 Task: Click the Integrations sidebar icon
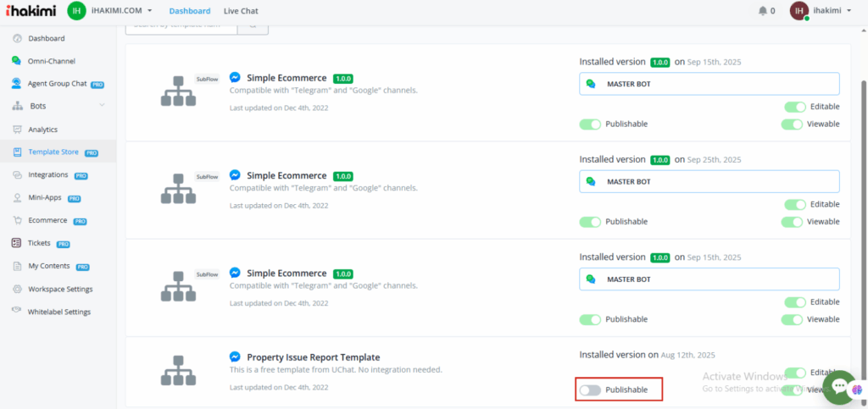click(x=17, y=175)
